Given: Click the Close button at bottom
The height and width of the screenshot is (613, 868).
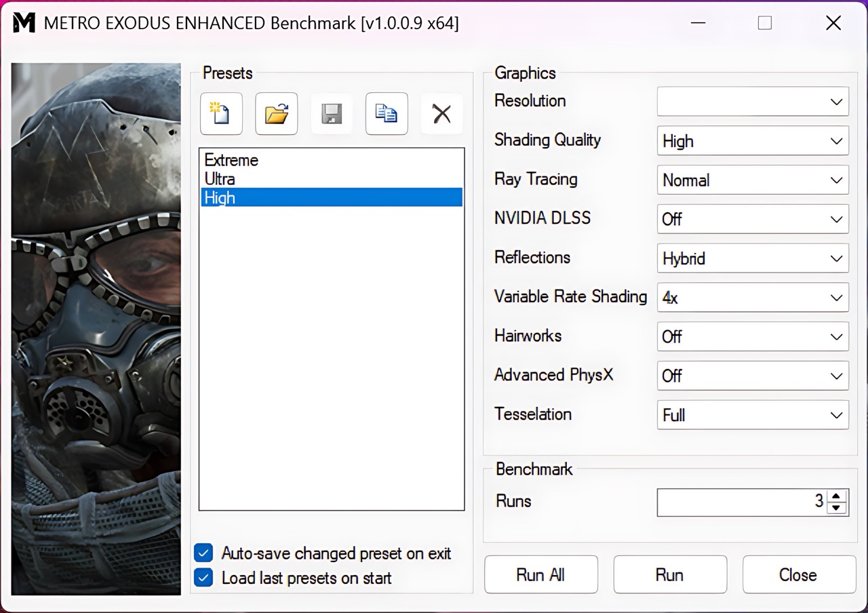Looking at the screenshot, I should click(799, 574).
